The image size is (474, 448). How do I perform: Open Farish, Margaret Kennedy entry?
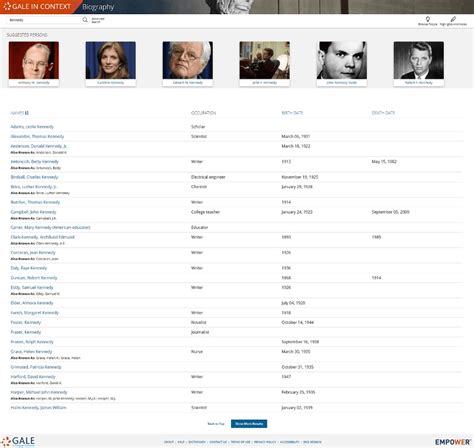34,313
